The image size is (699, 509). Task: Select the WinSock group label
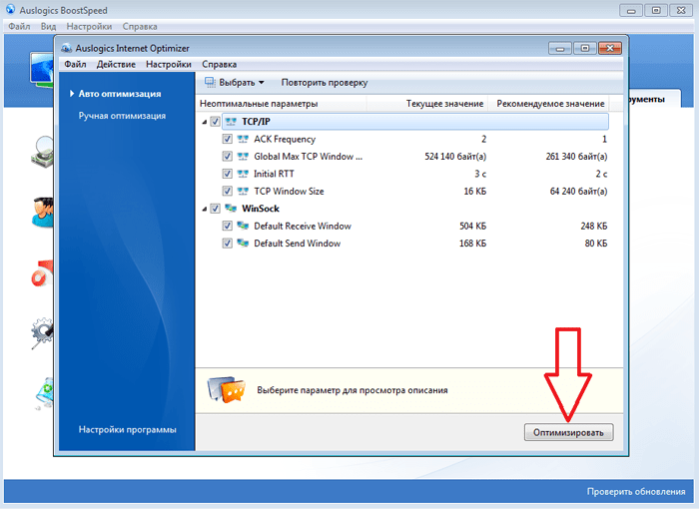pos(260,209)
